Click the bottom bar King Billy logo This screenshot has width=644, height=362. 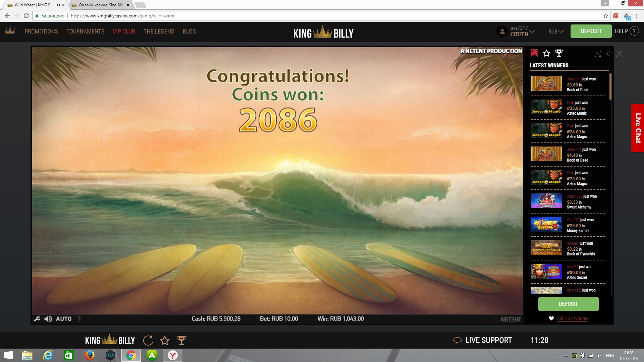110,340
